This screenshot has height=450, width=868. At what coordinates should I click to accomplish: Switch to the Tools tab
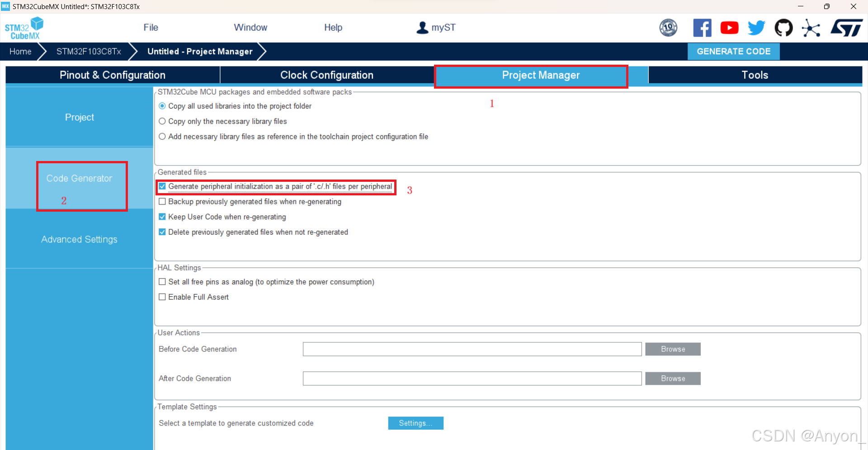click(755, 75)
